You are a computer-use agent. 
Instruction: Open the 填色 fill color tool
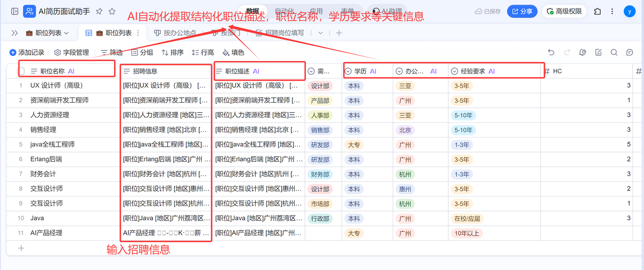point(233,52)
